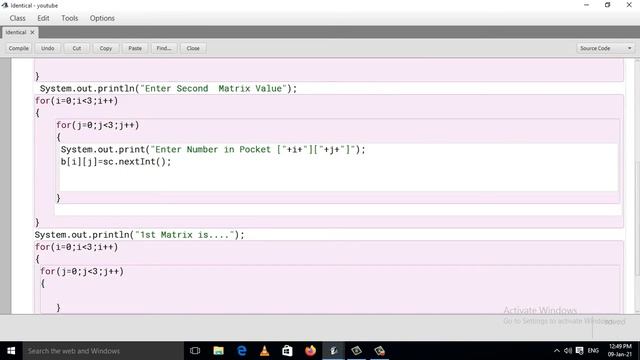Screen dimensions: 640x360
Task: Click the Undo button
Action: click(x=48, y=48)
